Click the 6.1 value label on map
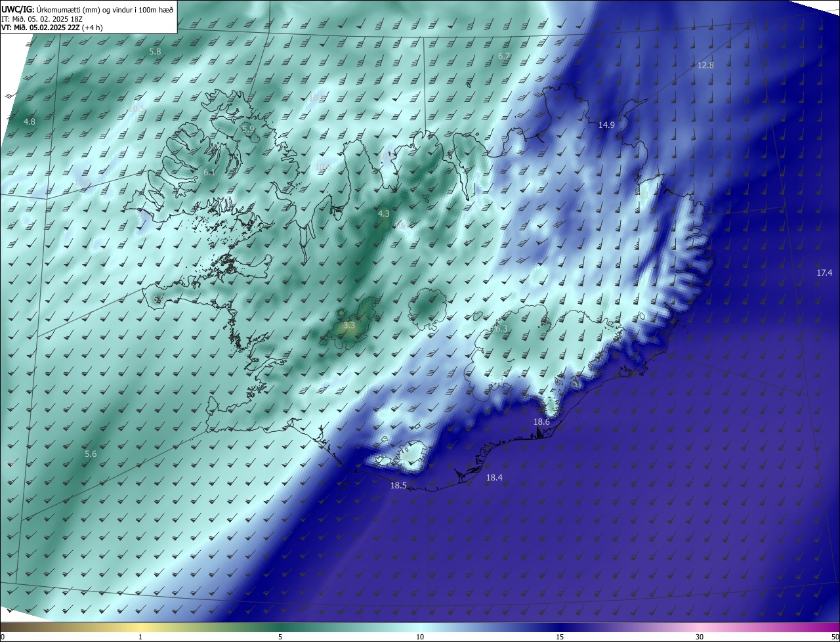840x642 pixels. 209,172
